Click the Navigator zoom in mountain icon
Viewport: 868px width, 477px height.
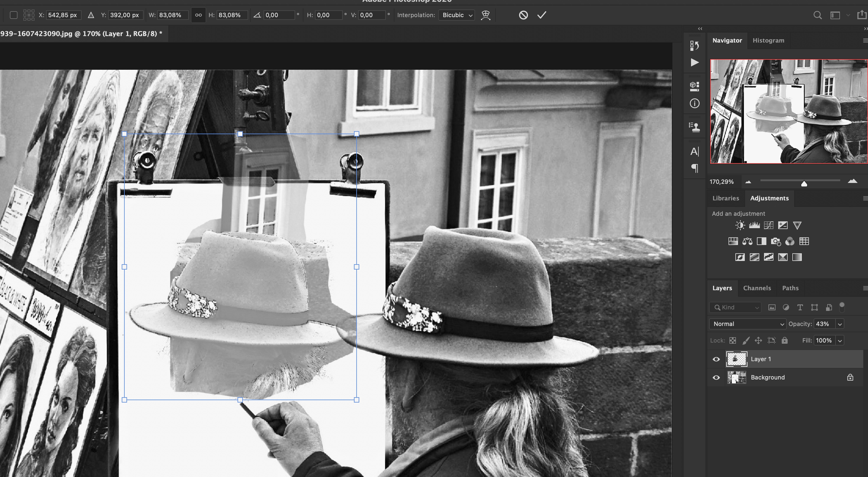pyautogui.click(x=852, y=181)
